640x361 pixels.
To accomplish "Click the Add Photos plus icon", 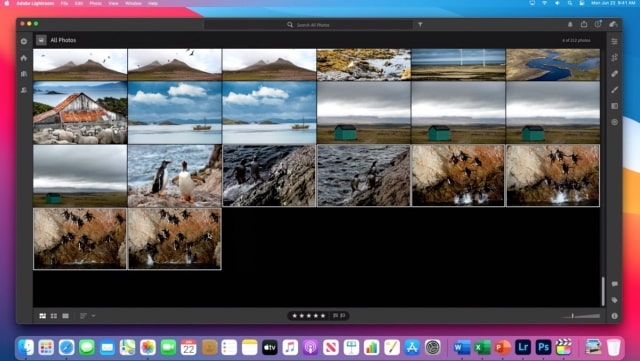I will pyautogui.click(x=24, y=41).
